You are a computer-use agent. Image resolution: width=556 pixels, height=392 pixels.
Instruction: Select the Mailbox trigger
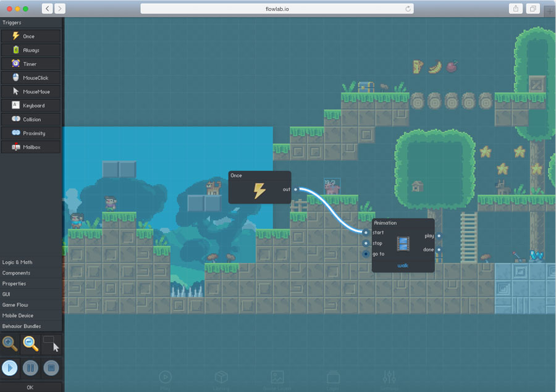click(x=31, y=147)
